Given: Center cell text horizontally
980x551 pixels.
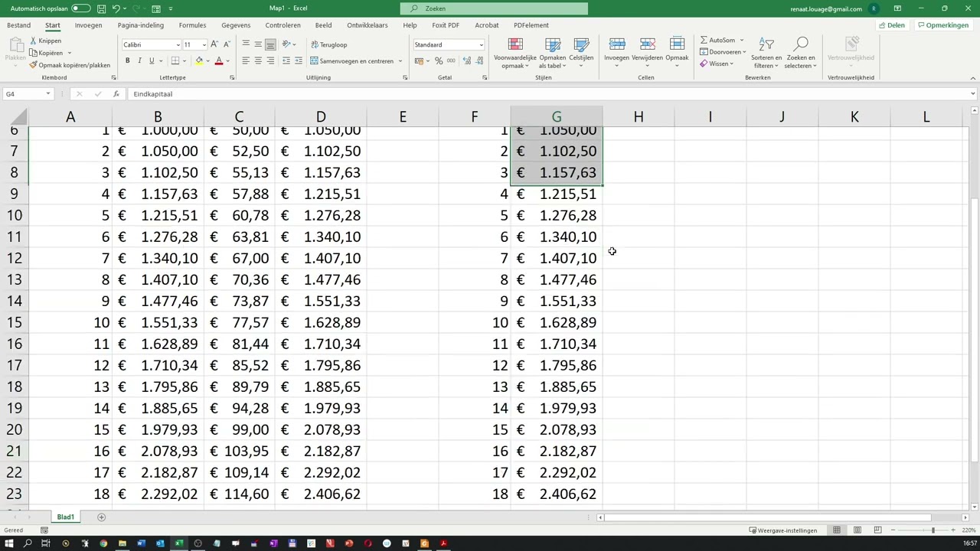Looking at the screenshot, I should click(258, 60).
